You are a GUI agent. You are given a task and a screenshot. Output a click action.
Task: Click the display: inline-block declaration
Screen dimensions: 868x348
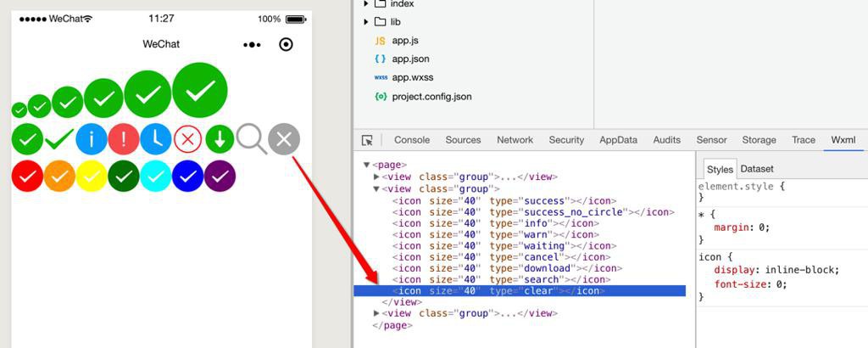point(776,270)
